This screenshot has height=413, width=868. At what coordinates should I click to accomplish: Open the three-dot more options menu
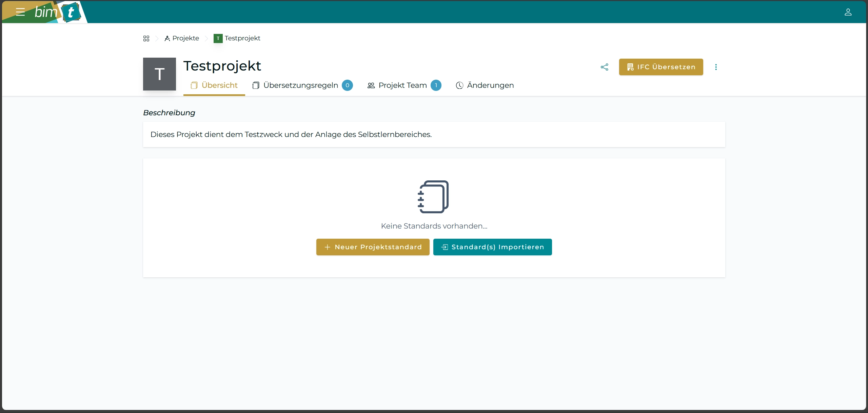click(x=716, y=67)
